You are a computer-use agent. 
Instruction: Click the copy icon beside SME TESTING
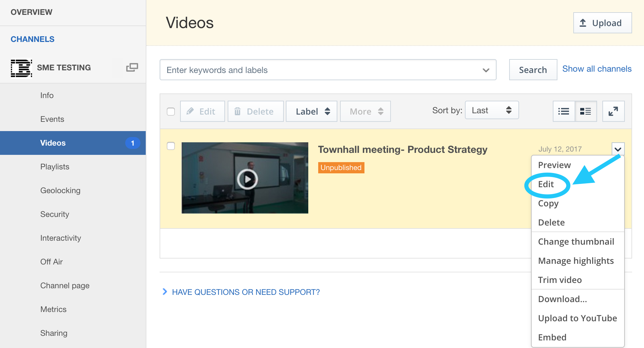[132, 67]
